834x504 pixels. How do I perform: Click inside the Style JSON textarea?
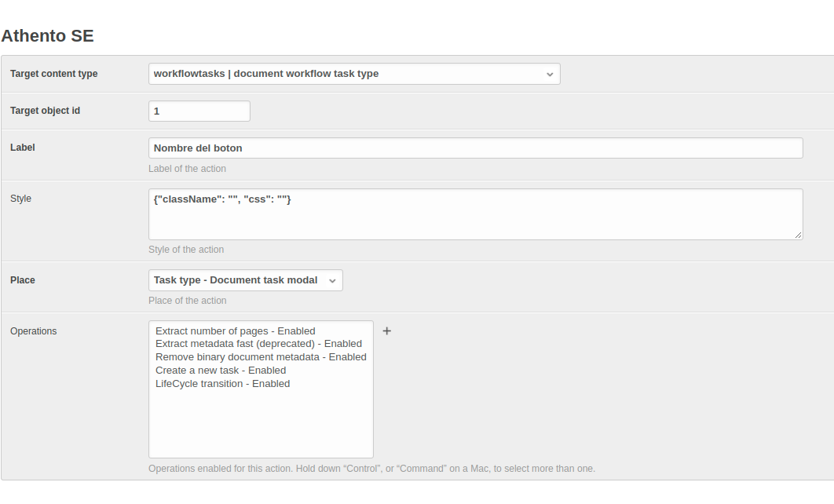[x=475, y=214]
